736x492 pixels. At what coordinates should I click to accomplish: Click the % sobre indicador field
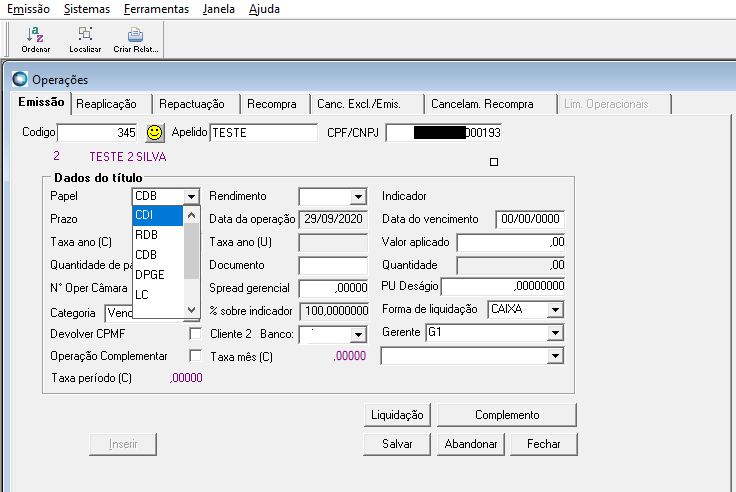(333, 311)
